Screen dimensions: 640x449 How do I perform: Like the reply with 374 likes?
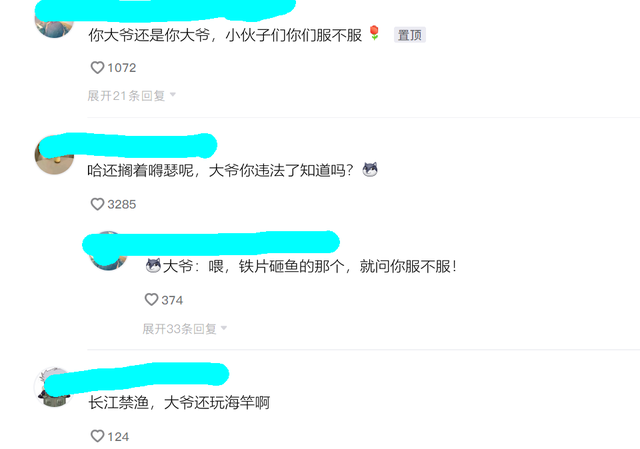pos(151,300)
